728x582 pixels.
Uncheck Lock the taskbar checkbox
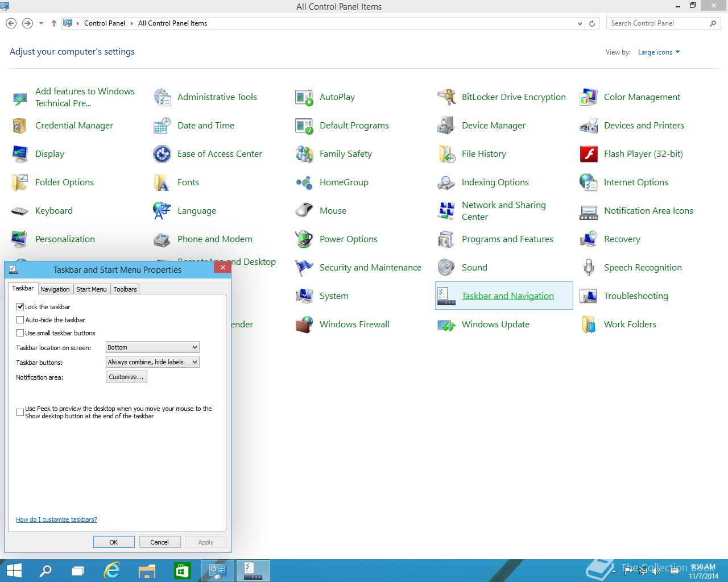pyautogui.click(x=20, y=306)
